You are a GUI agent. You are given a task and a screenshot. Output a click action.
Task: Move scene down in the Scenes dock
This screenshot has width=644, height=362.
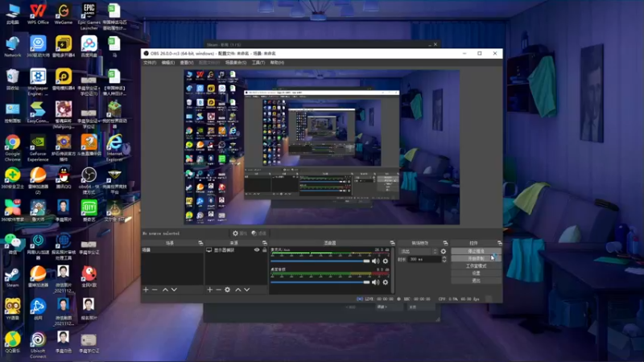click(174, 290)
